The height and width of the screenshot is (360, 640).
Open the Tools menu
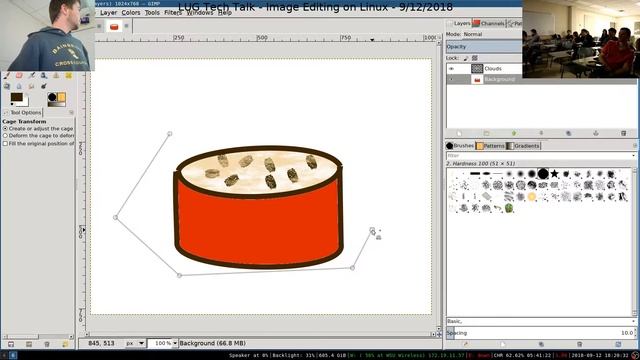pos(152,13)
